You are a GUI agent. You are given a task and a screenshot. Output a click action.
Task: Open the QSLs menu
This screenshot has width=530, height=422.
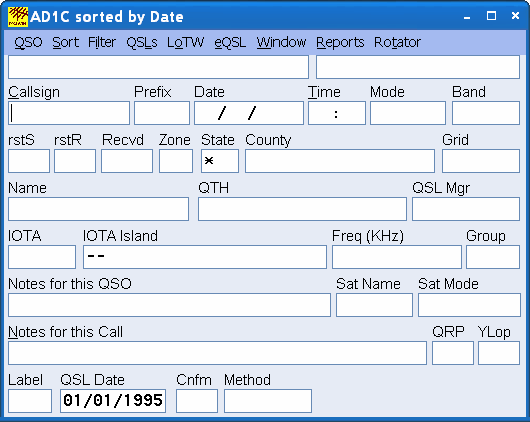[x=142, y=43]
